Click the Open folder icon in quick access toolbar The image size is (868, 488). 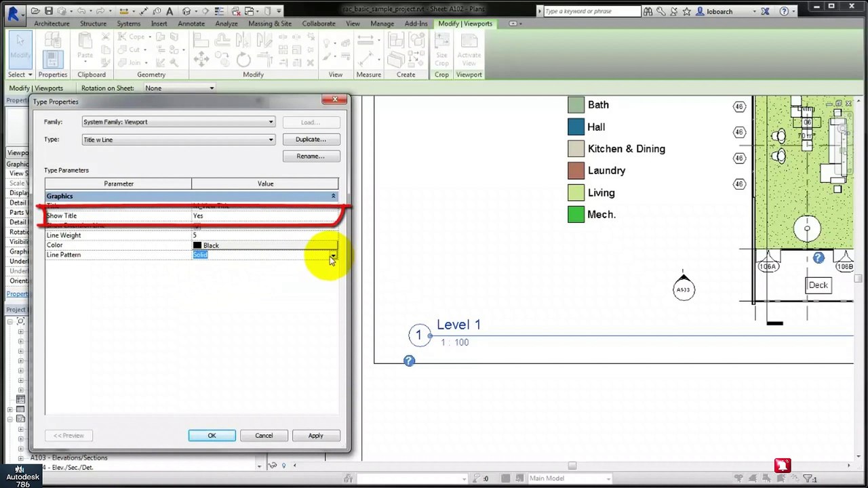click(35, 11)
